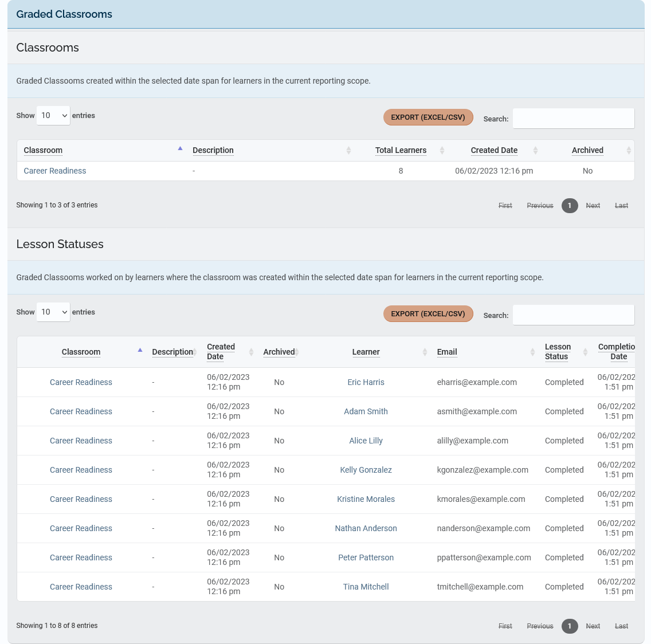Click Lesson Status column header
This screenshot has height=644, width=651.
click(558, 352)
